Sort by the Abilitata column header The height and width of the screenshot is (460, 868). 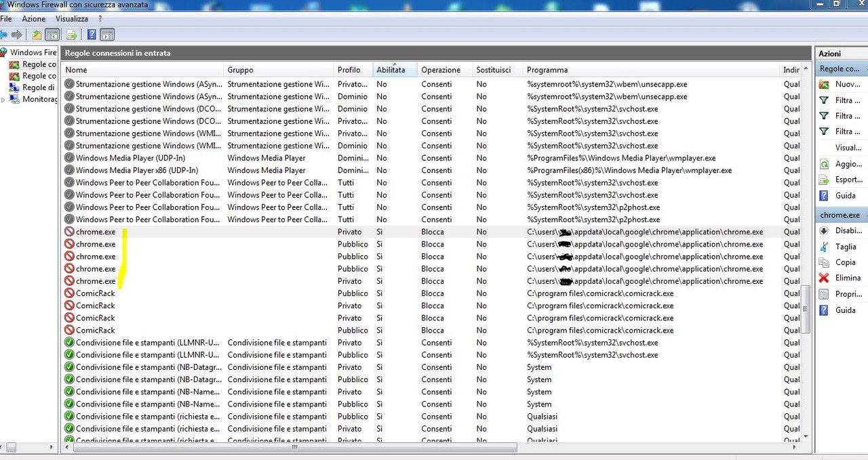(x=395, y=70)
